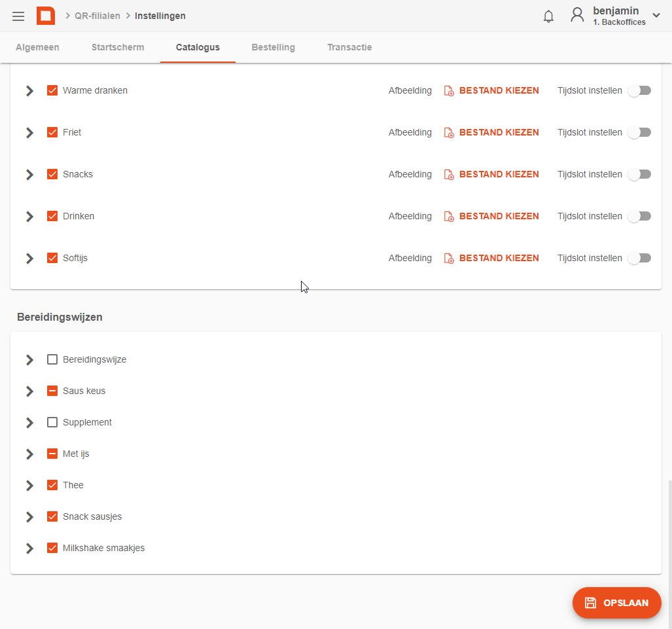The image size is (672, 629).
Task: Enable time slot for Drinken
Action: [639, 216]
